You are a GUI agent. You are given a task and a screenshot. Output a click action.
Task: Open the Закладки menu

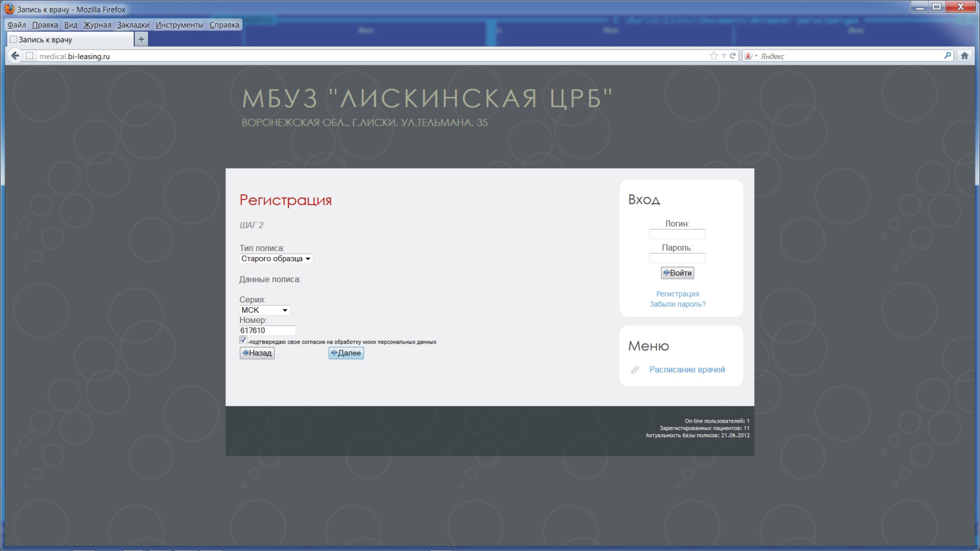coord(133,25)
